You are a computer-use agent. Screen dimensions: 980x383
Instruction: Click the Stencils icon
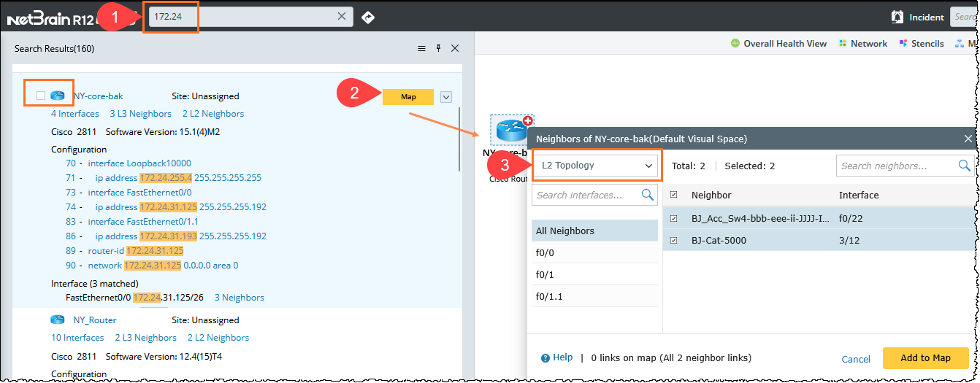tap(903, 44)
